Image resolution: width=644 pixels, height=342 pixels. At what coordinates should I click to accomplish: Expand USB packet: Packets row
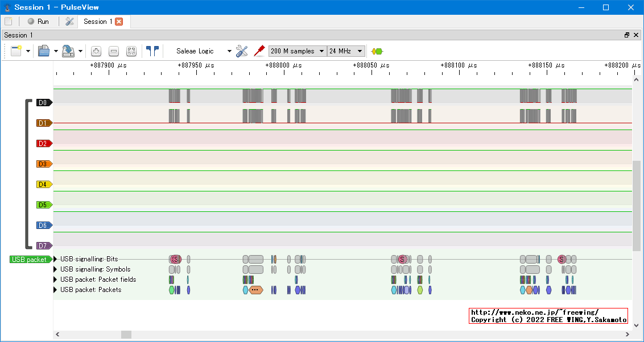coord(56,290)
